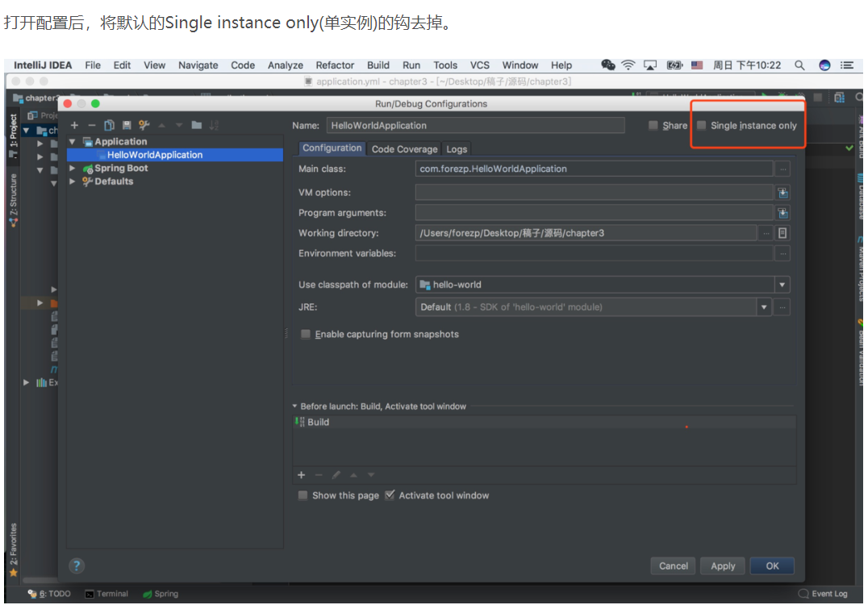Switch to Logs tab
This screenshot has width=868, height=605.
[x=457, y=149]
